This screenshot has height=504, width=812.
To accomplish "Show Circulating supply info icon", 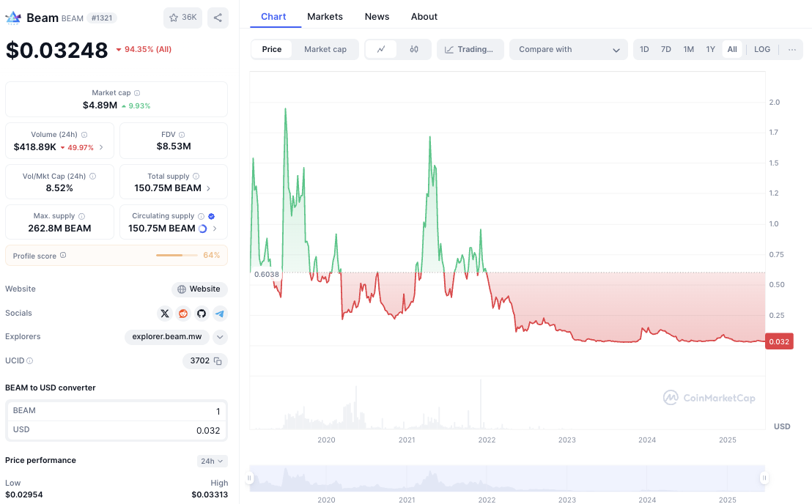I will pyautogui.click(x=201, y=216).
